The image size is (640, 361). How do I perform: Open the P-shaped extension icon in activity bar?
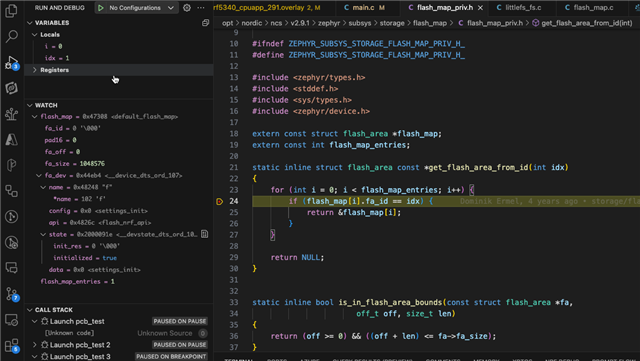tap(11, 165)
